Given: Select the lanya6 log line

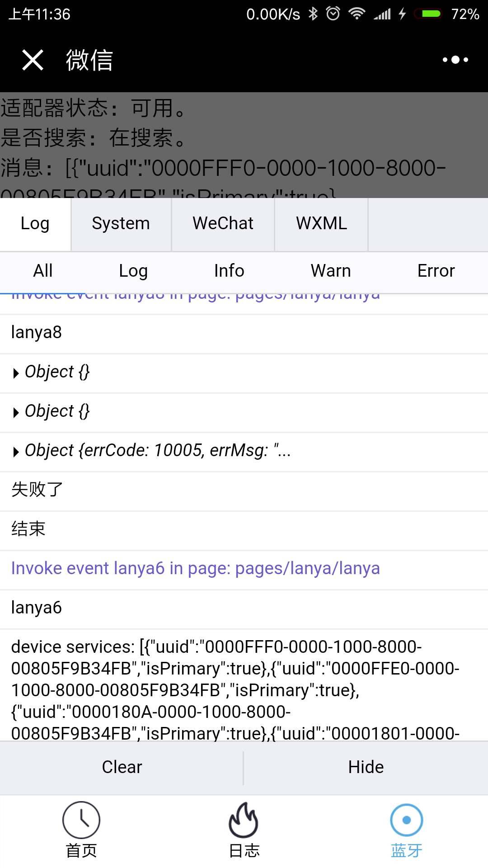Looking at the screenshot, I should (x=244, y=609).
